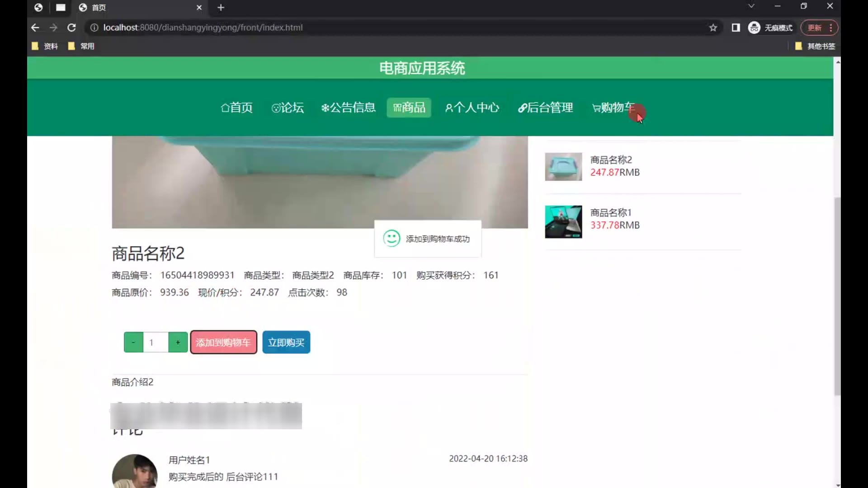Open a new browser tab

[221, 8]
